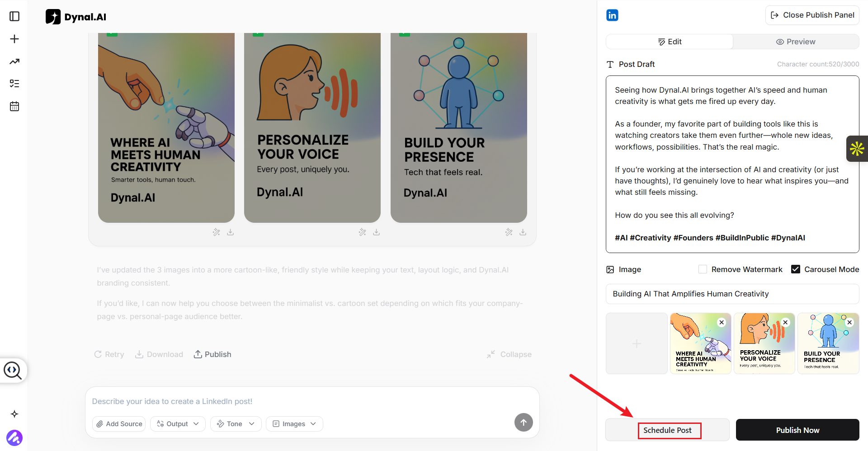This screenshot has height=451, width=868.
Task: Edit the first image with magic wand
Action: [217, 232]
